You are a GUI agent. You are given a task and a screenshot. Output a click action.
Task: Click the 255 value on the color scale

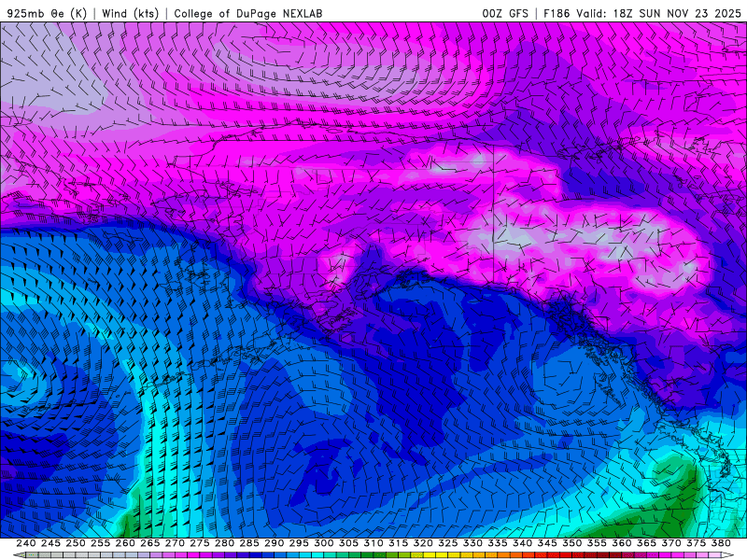(100, 543)
